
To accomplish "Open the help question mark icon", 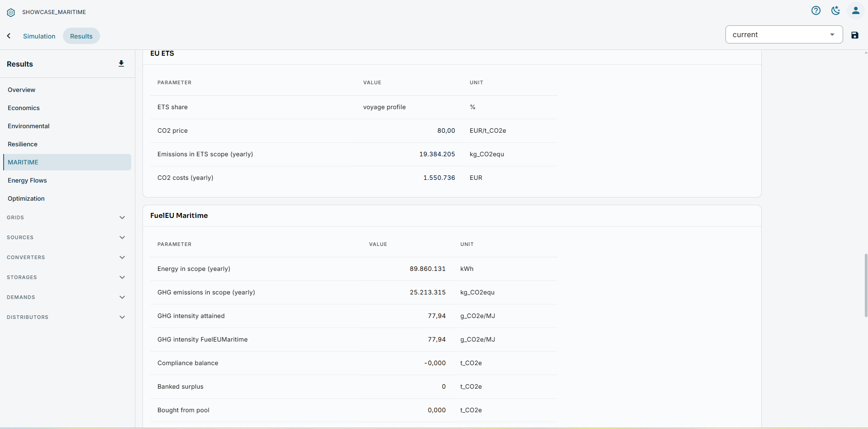I will 816,10.
